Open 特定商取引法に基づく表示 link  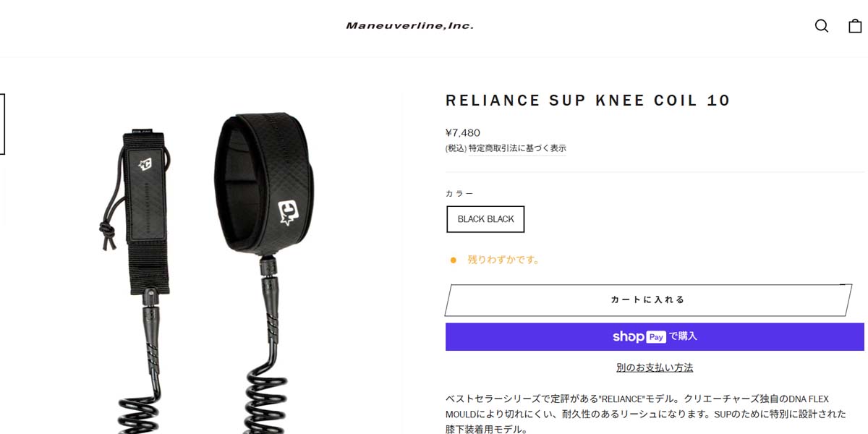coord(517,148)
